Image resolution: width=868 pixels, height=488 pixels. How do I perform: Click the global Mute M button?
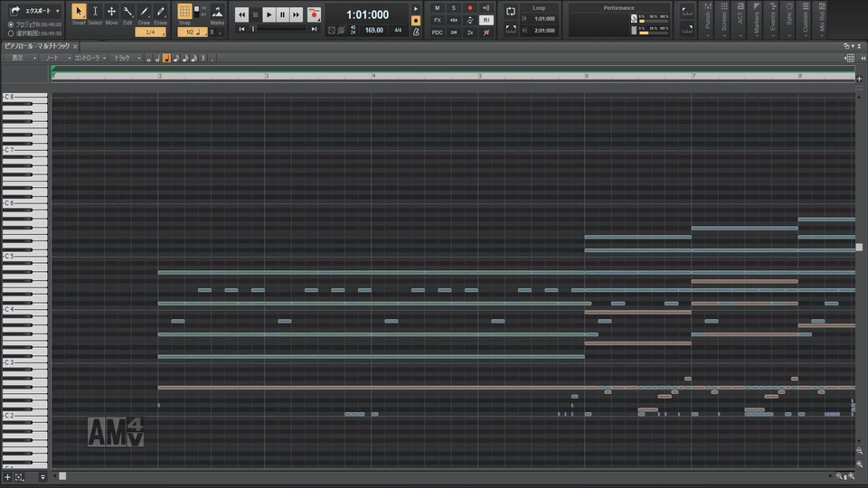pyautogui.click(x=438, y=7)
